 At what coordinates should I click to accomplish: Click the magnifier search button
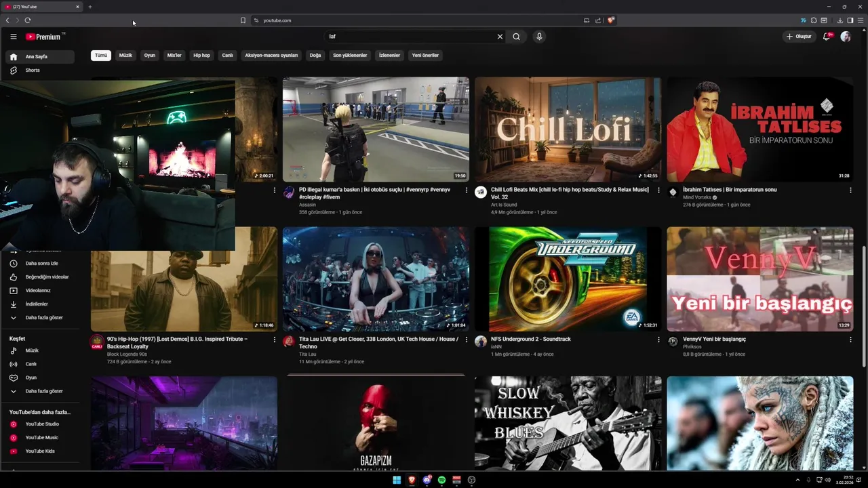tap(517, 37)
